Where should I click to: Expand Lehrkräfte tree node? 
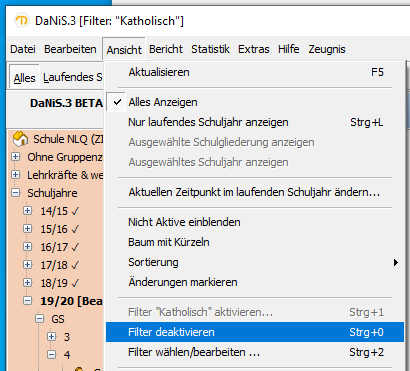[15, 175]
